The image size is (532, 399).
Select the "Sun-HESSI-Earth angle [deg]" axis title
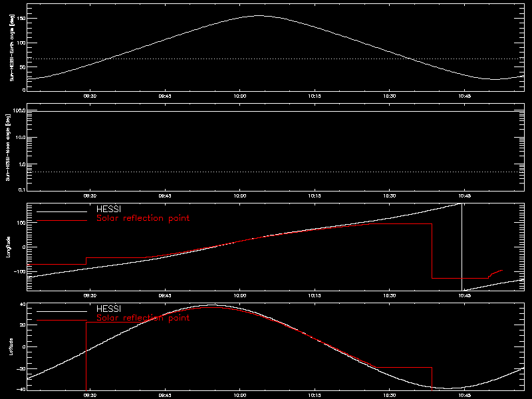pos(12,47)
